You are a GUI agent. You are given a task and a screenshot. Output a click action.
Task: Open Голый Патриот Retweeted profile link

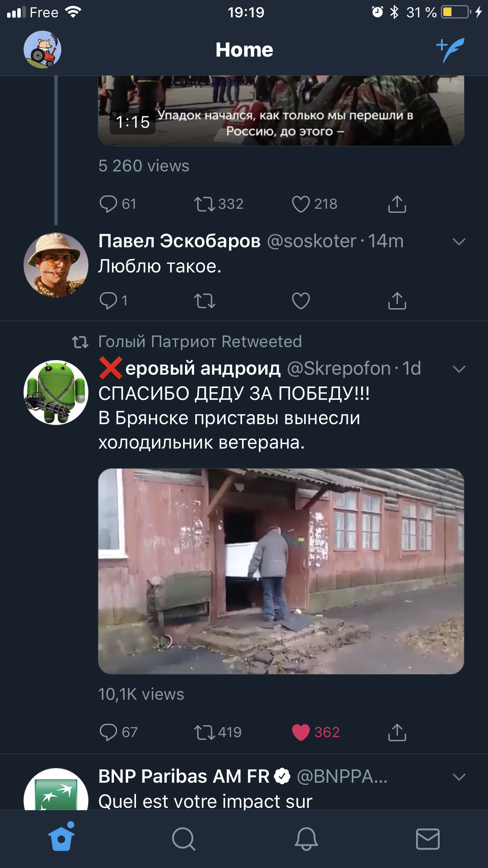coord(200,342)
